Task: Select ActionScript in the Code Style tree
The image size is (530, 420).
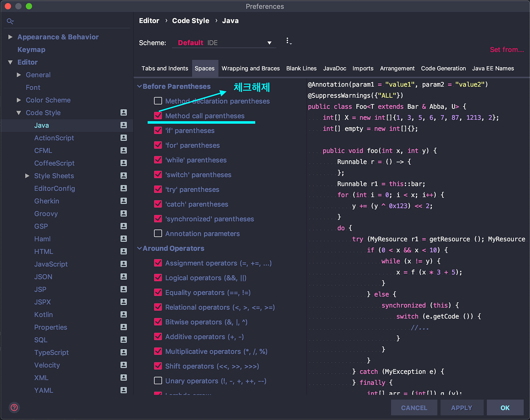Action: click(54, 138)
